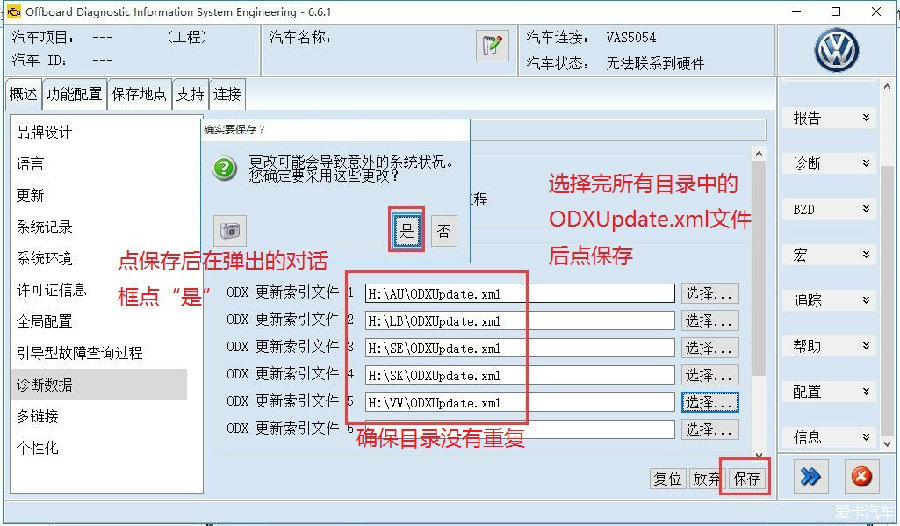Click 选择... for ODX index file 1
This screenshot has height=526, width=900.
[x=709, y=293]
